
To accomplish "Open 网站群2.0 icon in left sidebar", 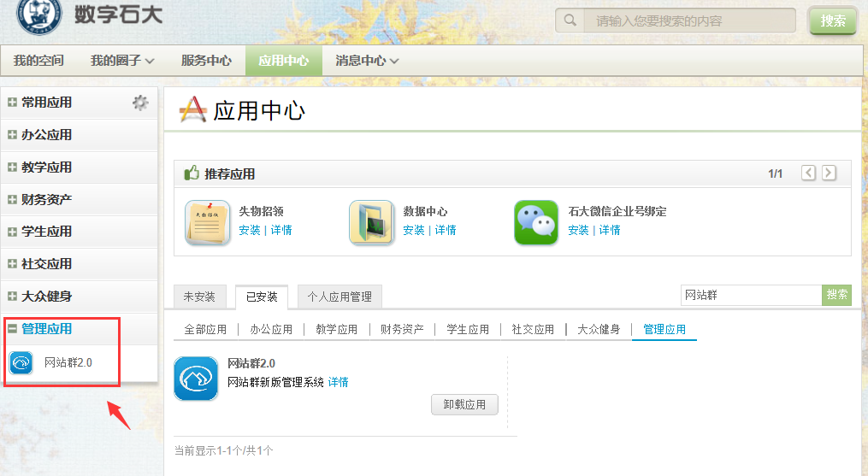I will click(21, 362).
